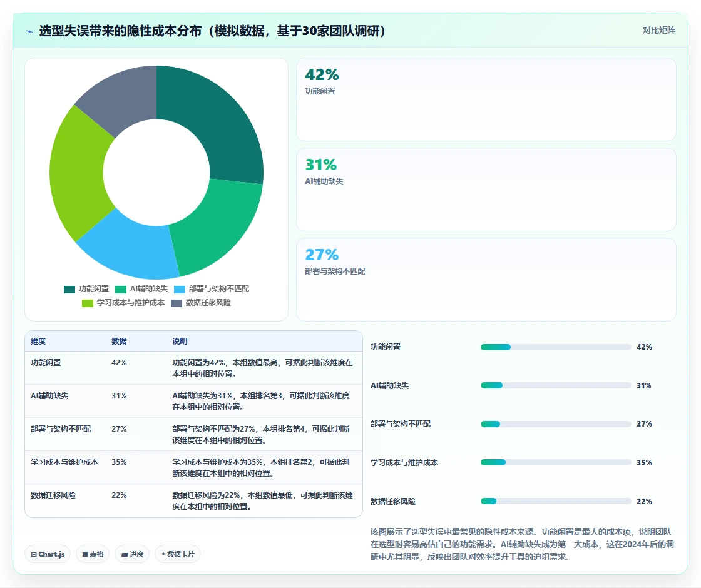Viewport: 701px width, 588px height.
Task: Click the AI辅助缺失 progress bar
Action: click(556, 385)
